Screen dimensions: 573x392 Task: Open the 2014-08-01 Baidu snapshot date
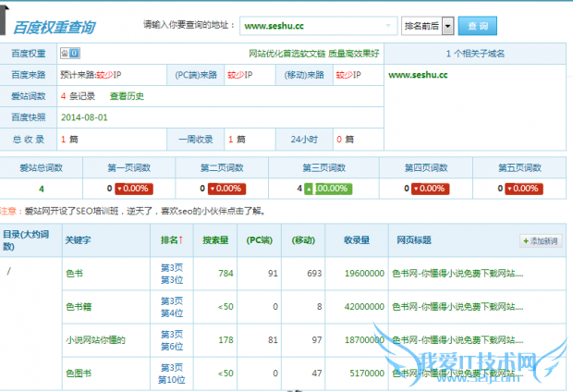[85, 117]
